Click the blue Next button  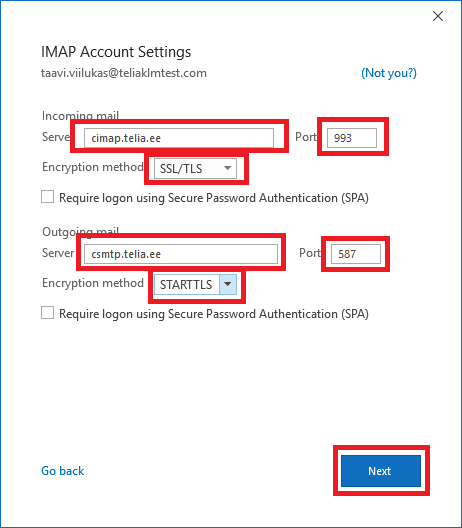[381, 471]
